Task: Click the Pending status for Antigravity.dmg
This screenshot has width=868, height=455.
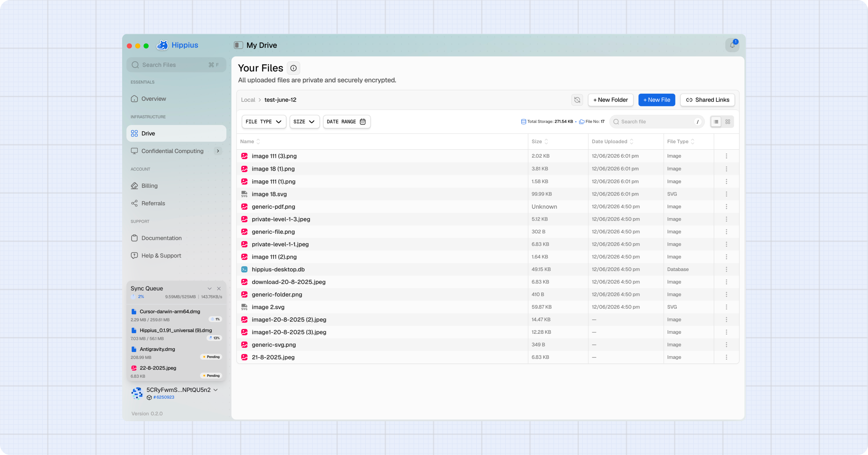Action: [211, 357]
